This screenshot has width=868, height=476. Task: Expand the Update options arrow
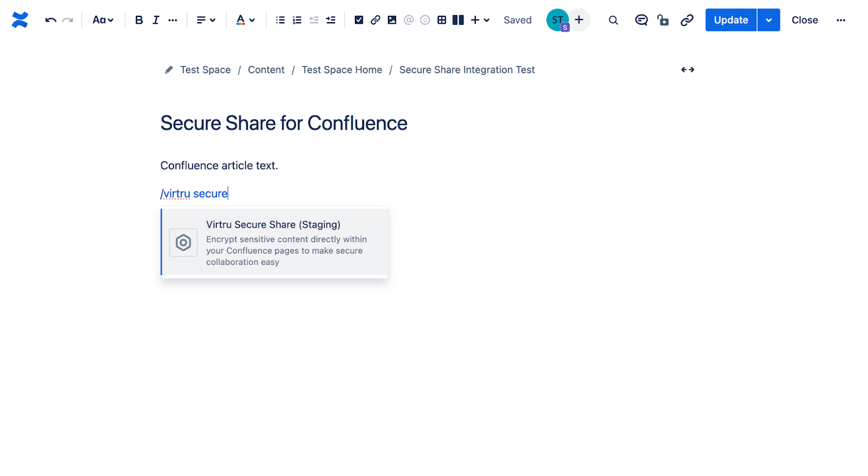click(769, 20)
